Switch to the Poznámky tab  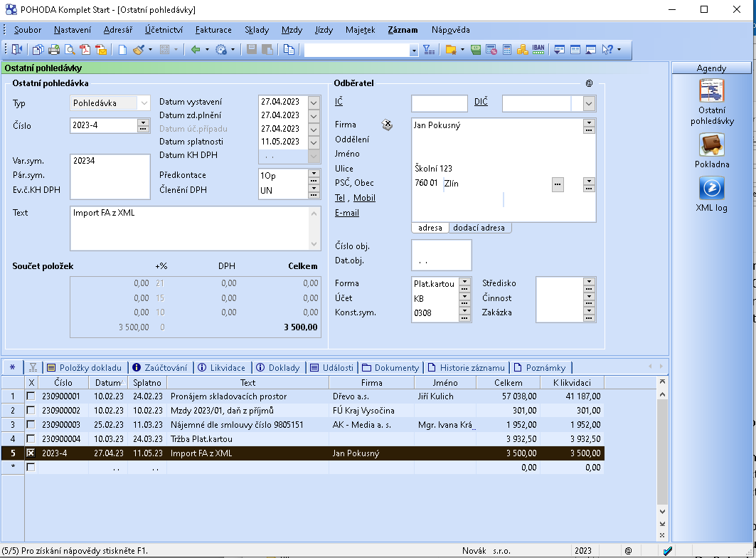[x=541, y=368]
